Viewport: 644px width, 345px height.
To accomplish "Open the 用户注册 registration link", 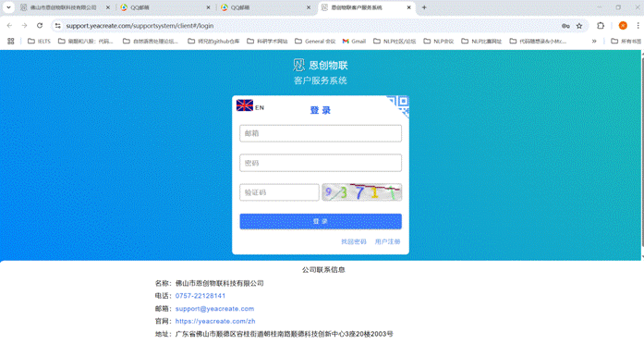I will 387,241.
